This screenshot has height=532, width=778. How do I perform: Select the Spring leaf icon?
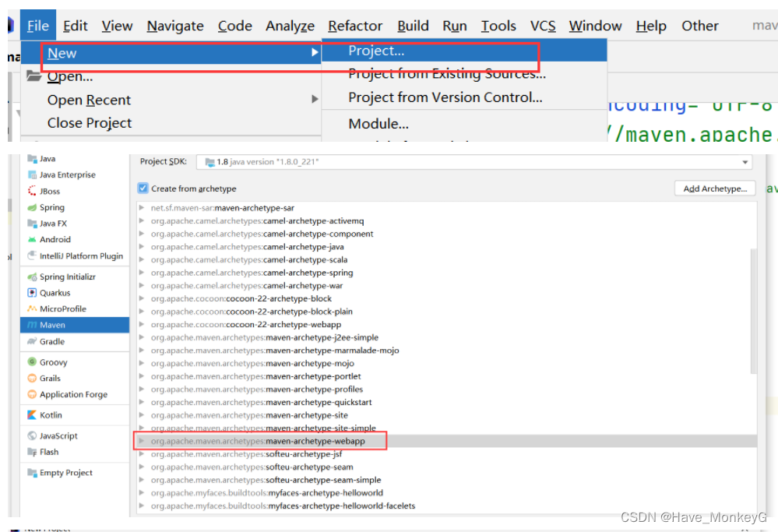(x=32, y=207)
